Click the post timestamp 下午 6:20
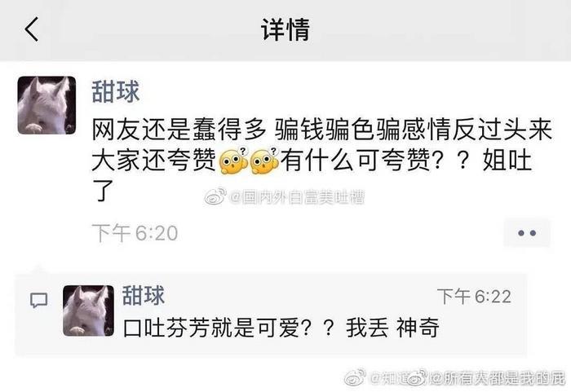This screenshot has width=571, height=392. [x=135, y=233]
